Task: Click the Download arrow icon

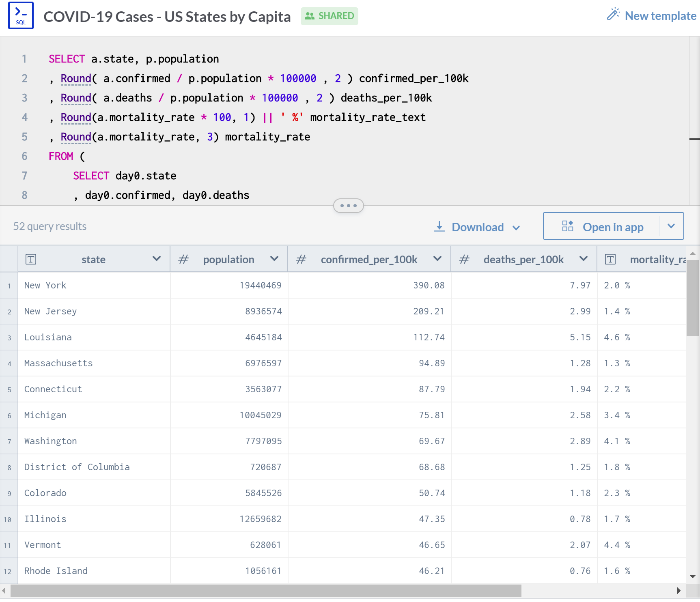Action: [x=439, y=227]
